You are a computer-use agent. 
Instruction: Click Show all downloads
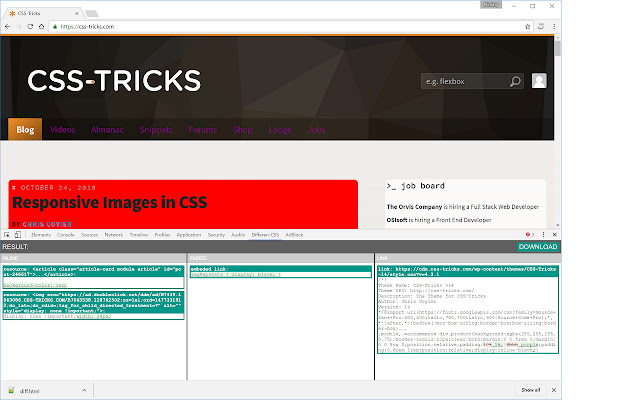click(x=531, y=390)
